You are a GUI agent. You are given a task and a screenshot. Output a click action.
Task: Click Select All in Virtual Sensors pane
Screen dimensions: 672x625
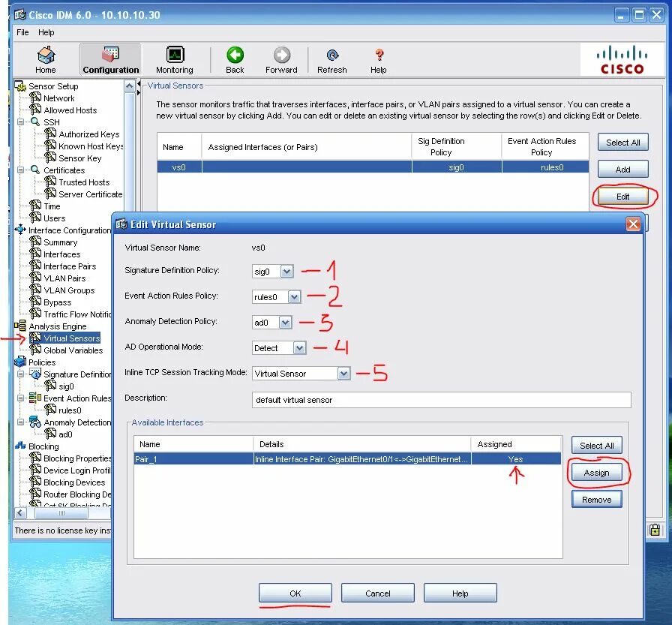[622, 143]
